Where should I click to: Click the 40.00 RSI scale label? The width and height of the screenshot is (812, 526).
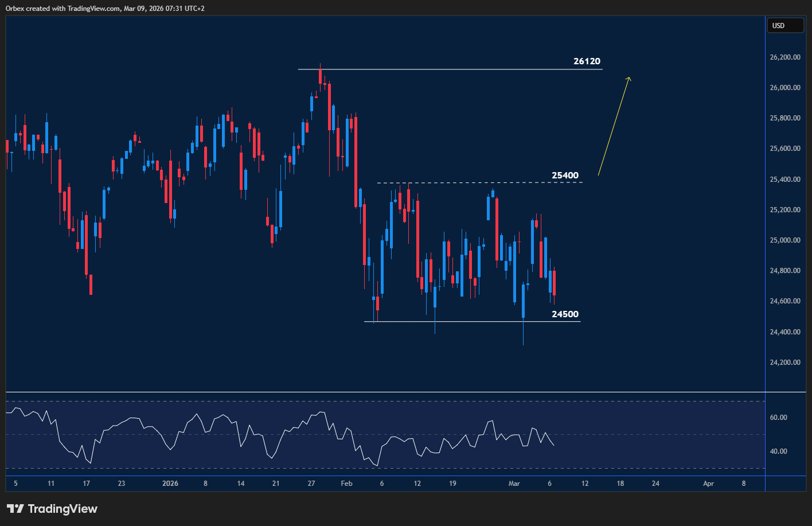pyautogui.click(x=778, y=451)
